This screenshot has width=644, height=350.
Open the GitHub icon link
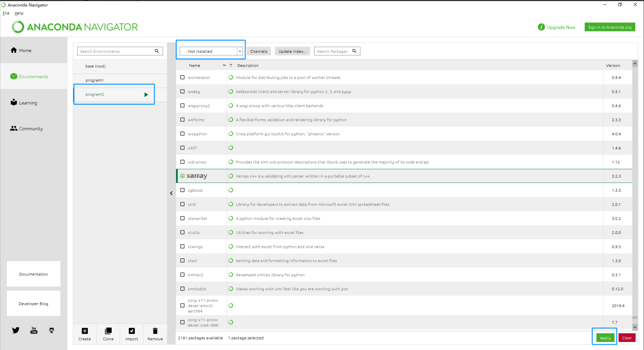pos(52,330)
